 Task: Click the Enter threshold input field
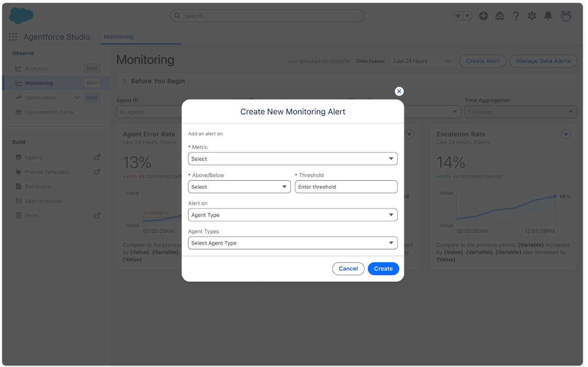pos(346,187)
